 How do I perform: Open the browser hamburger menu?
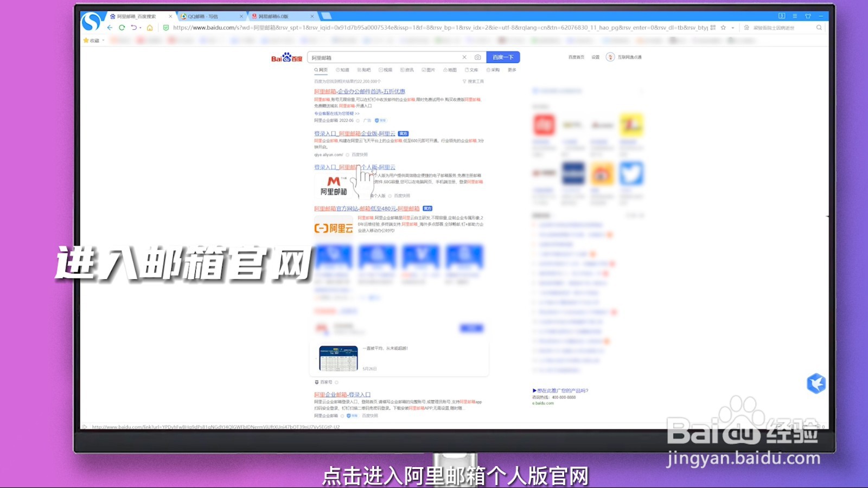[795, 16]
